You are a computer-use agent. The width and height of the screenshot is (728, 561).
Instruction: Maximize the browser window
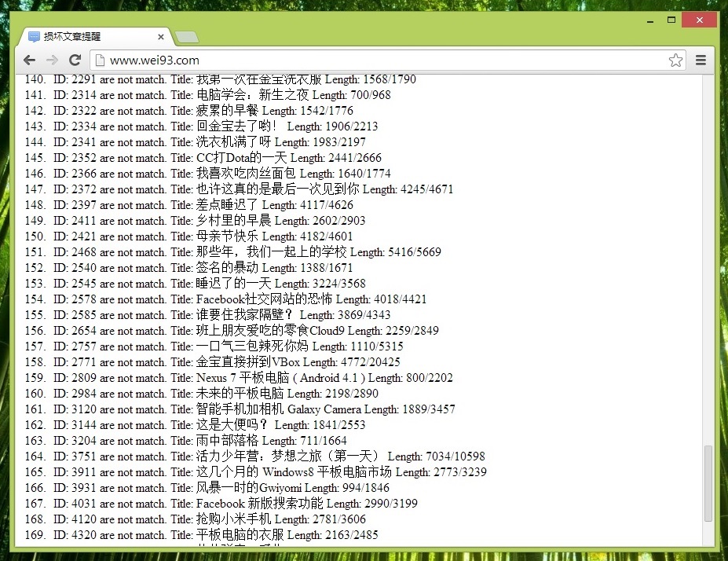coord(671,20)
